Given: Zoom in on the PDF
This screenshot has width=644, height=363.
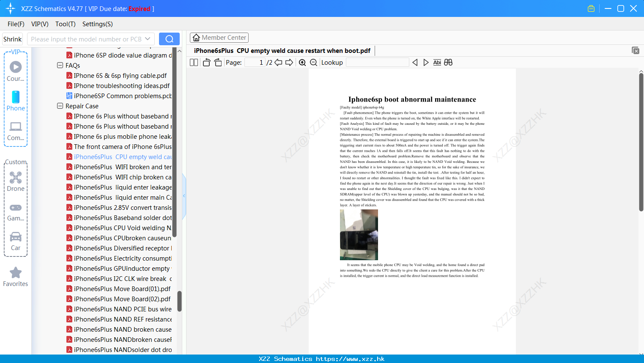Looking at the screenshot, I should pos(302,63).
